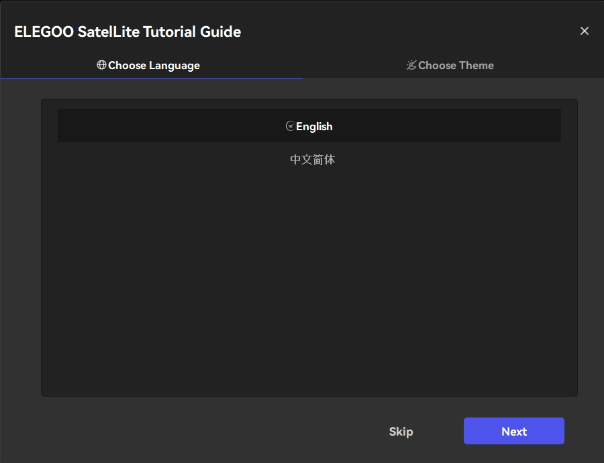Click the globe icon on the language tab
This screenshot has height=463, width=604.
coord(102,65)
